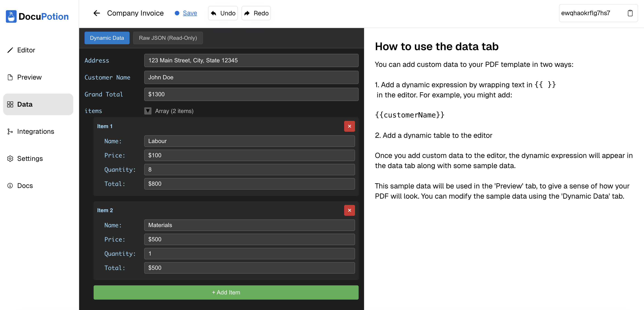Copy the template ID with clipboard icon
The width and height of the screenshot is (644, 310).
click(x=630, y=13)
